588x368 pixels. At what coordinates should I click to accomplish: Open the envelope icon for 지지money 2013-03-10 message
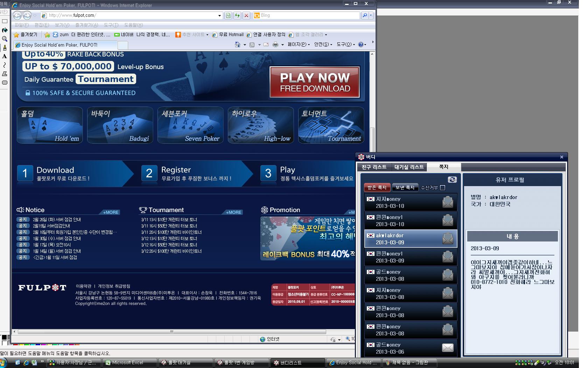[448, 202]
